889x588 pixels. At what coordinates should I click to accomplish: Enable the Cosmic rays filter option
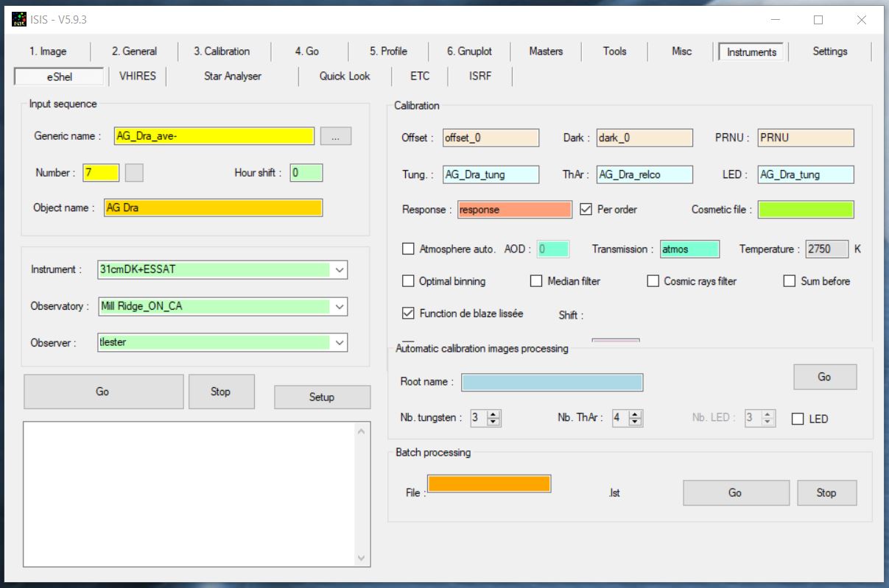[x=653, y=281]
